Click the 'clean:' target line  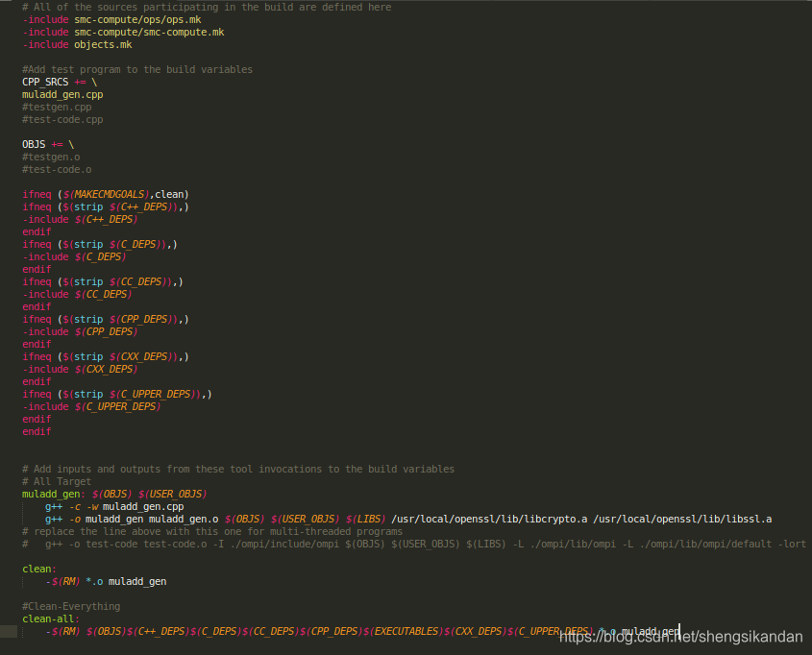[x=39, y=570]
